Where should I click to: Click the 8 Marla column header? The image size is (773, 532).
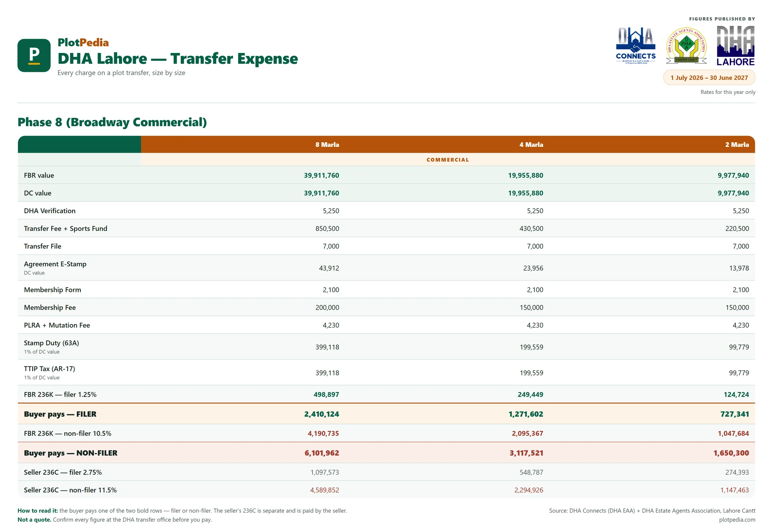327,145
